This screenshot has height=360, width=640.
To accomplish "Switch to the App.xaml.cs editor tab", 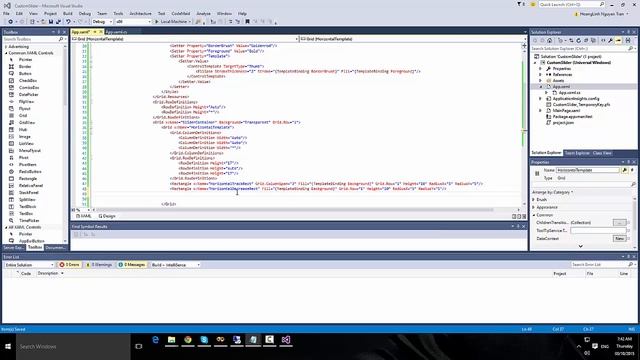I will click(116, 32).
